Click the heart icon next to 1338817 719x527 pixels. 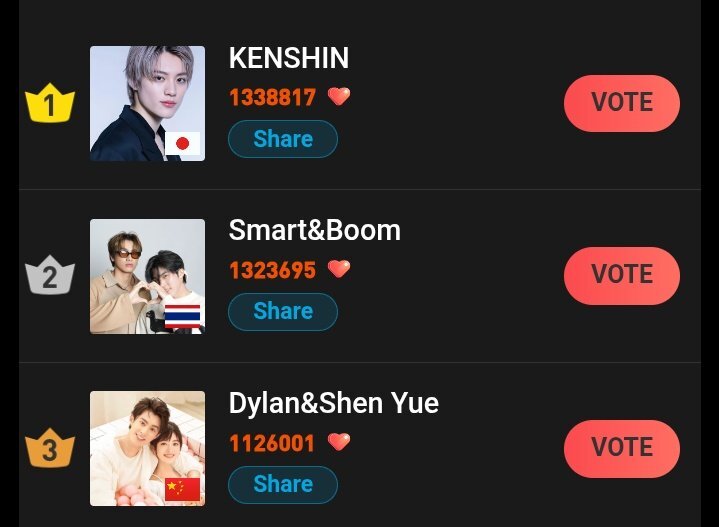339,96
